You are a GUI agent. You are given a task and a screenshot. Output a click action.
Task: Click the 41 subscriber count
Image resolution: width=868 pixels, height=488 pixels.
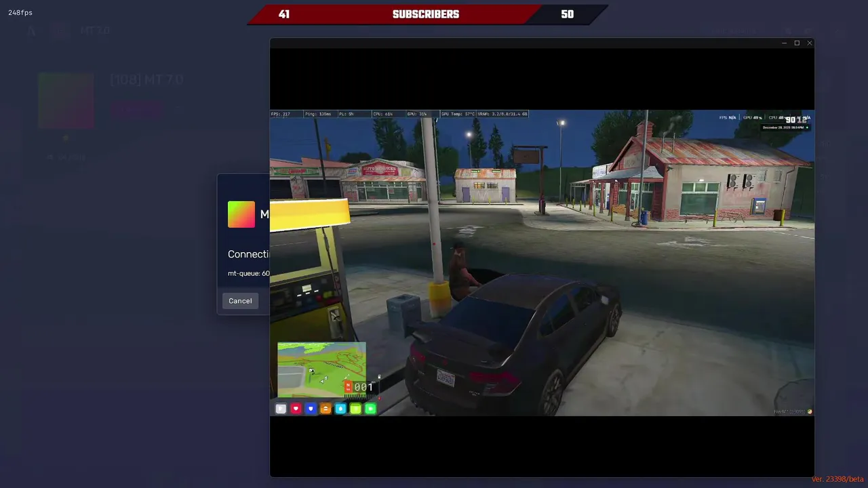(284, 14)
